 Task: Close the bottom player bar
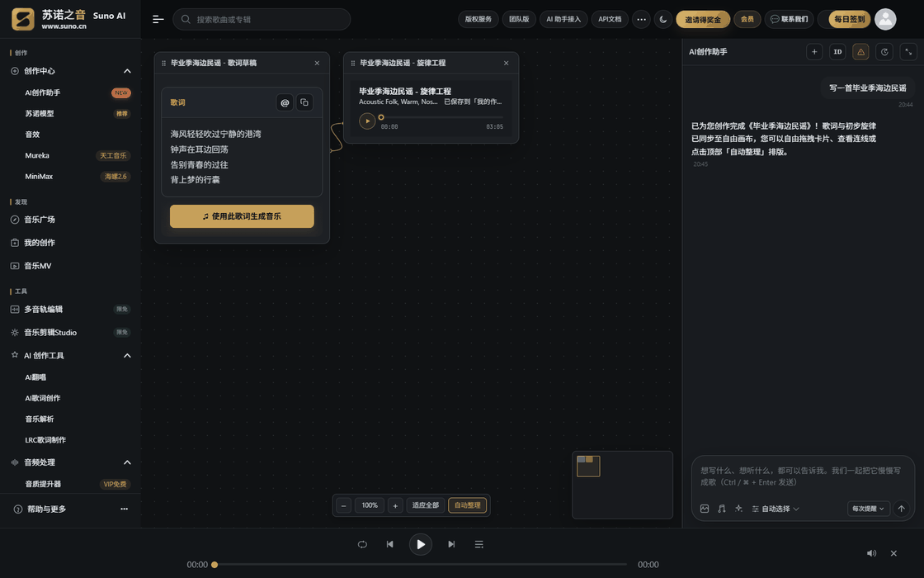[893, 553]
